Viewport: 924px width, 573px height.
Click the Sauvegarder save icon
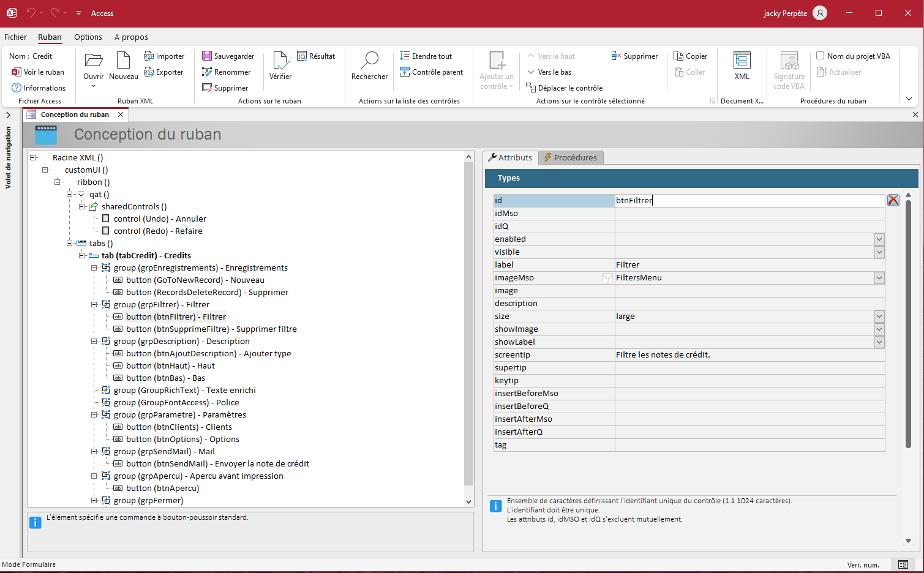click(207, 56)
